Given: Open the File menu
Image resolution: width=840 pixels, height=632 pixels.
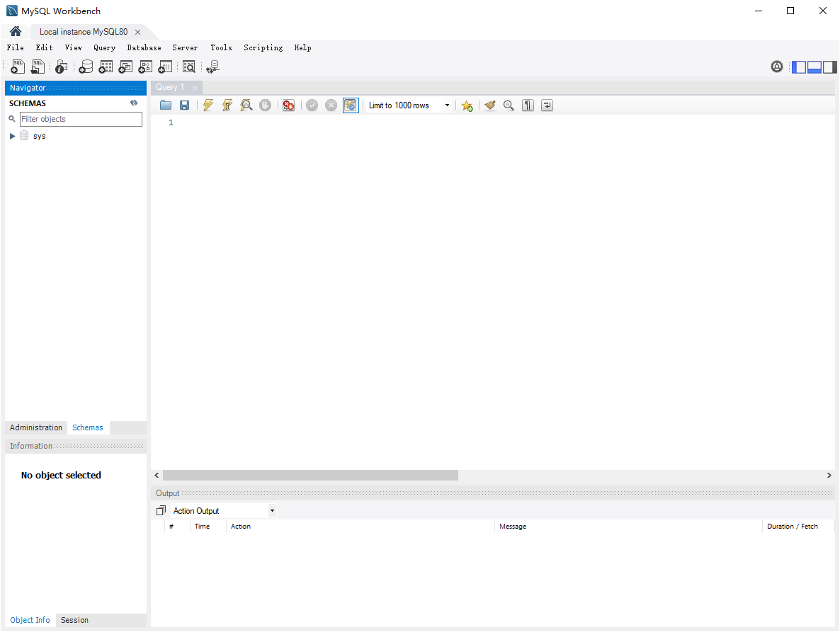Looking at the screenshot, I should coord(15,47).
